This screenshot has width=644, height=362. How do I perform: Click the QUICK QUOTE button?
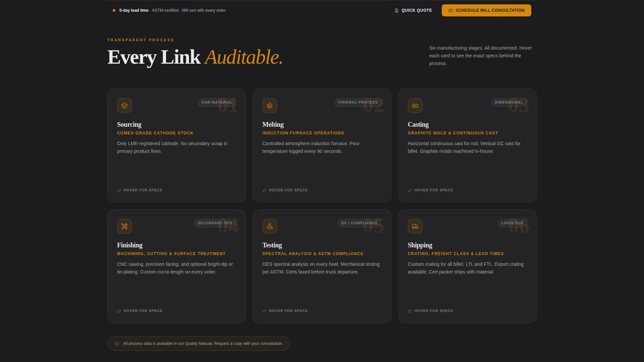(413, 10)
